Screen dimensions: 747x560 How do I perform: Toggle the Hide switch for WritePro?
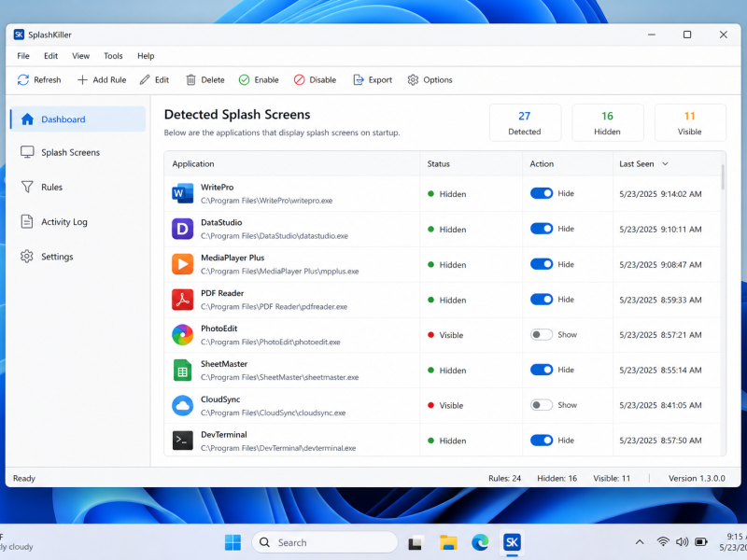542,193
